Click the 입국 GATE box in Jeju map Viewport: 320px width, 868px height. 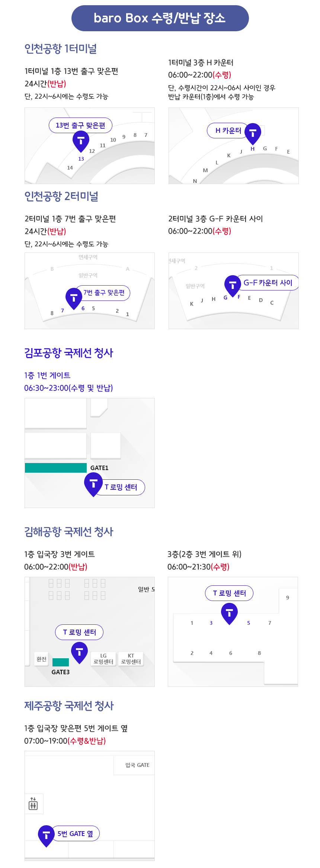137,765
